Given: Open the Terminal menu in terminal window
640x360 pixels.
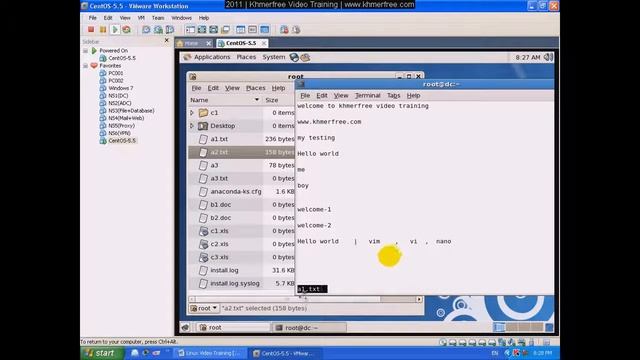Looking at the screenshot, I should 367,96.
